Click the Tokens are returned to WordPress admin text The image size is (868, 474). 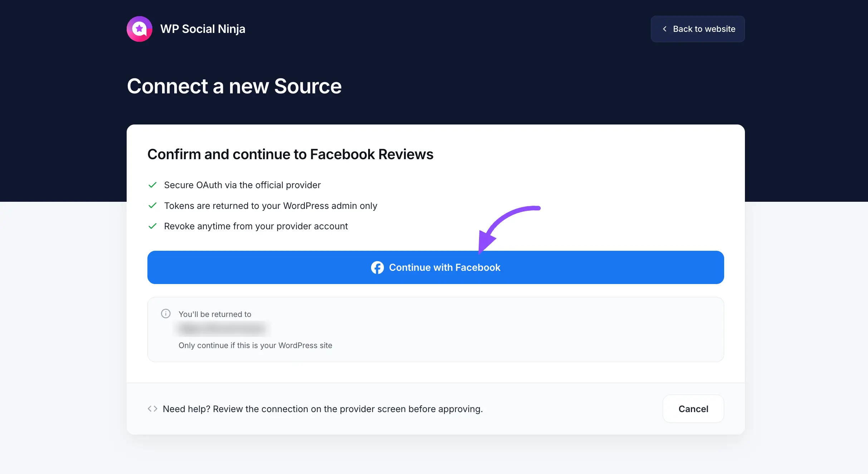(x=270, y=206)
